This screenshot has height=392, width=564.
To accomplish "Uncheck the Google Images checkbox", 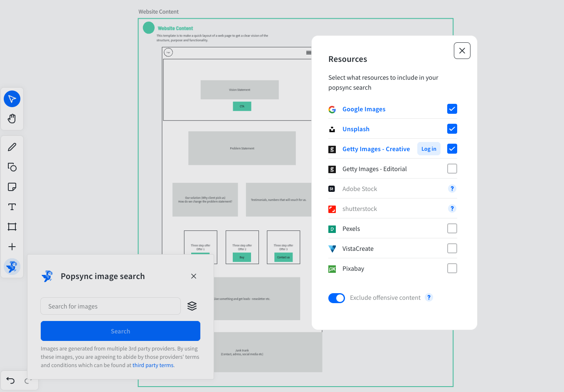I will (x=452, y=109).
